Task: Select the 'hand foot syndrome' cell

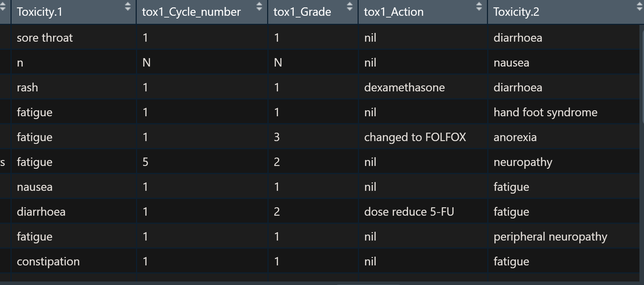Action: point(545,112)
